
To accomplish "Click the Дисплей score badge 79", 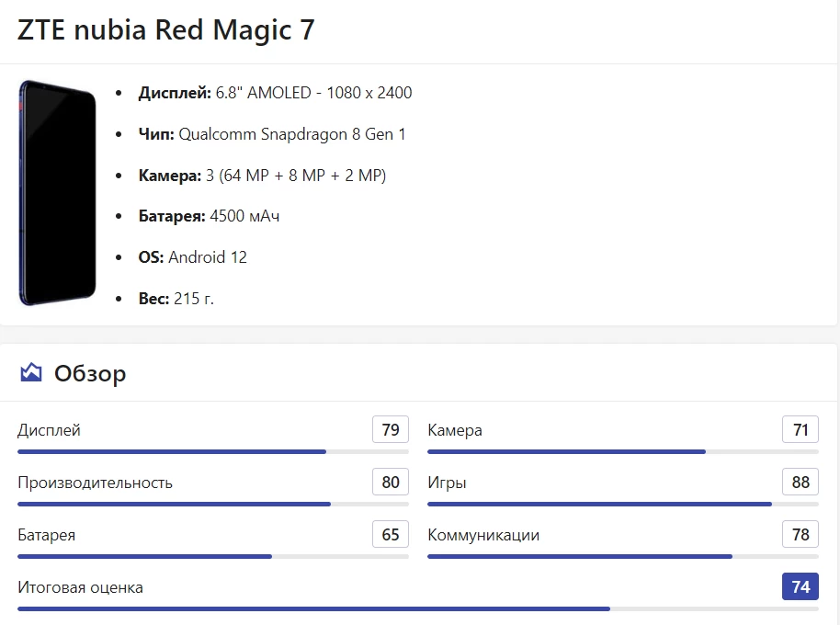I will [x=391, y=430].
